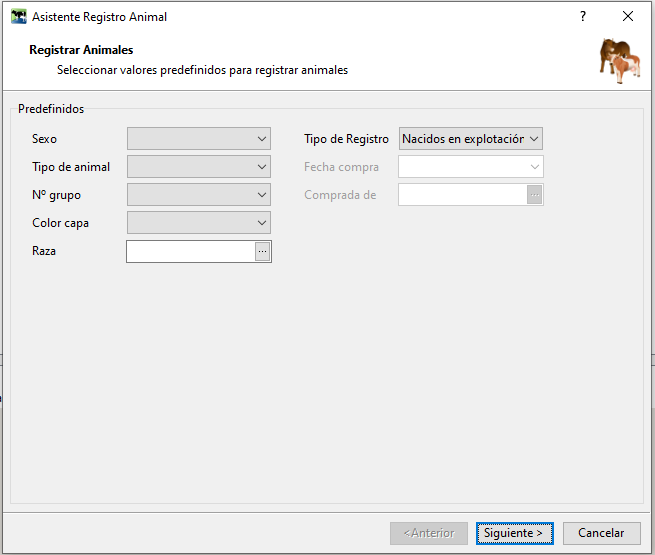Open the Color capa dropdown
The height and width of the screenshot is (555, 655).
pos(198,223)
